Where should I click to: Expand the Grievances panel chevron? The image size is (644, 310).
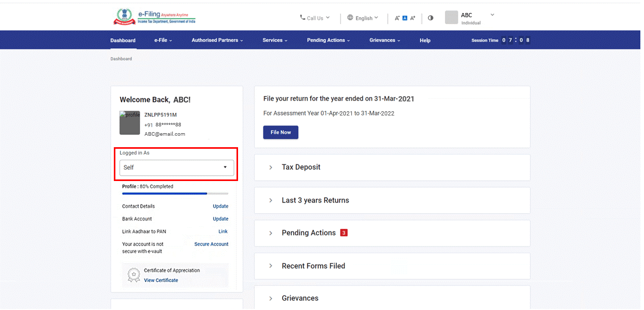click(x=270, y=298)
